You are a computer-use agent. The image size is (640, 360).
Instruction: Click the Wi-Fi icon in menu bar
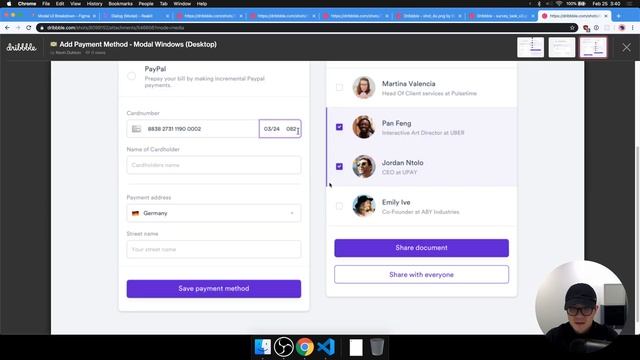559,4
